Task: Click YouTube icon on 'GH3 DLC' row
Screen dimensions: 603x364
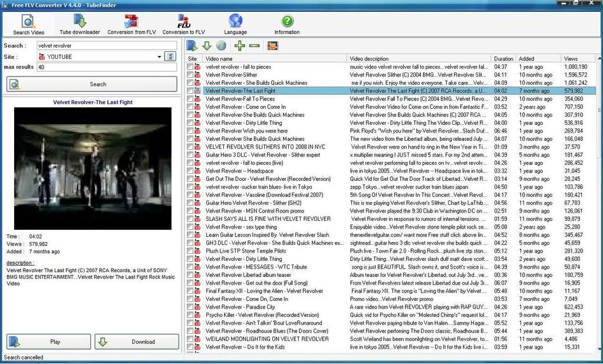Action: (x=197, y=243)
